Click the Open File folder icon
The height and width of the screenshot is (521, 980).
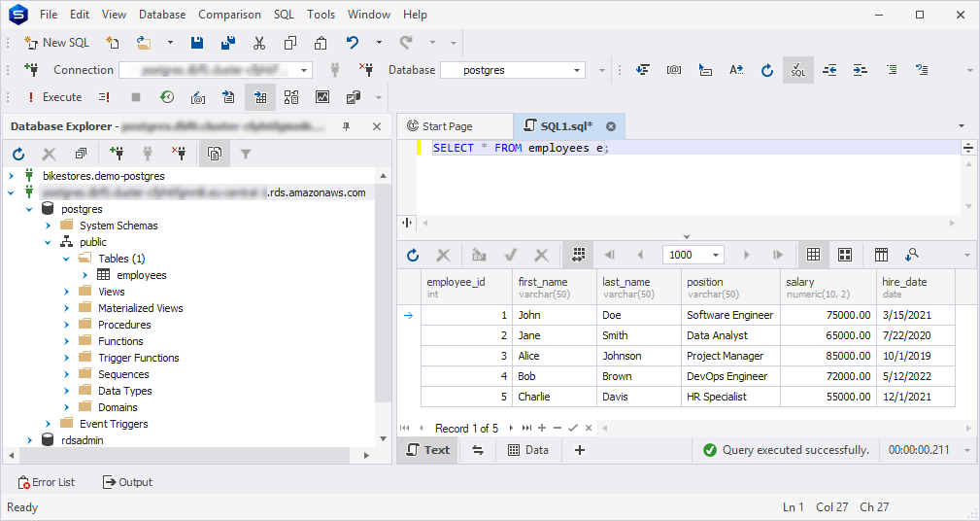pos(145,43)
